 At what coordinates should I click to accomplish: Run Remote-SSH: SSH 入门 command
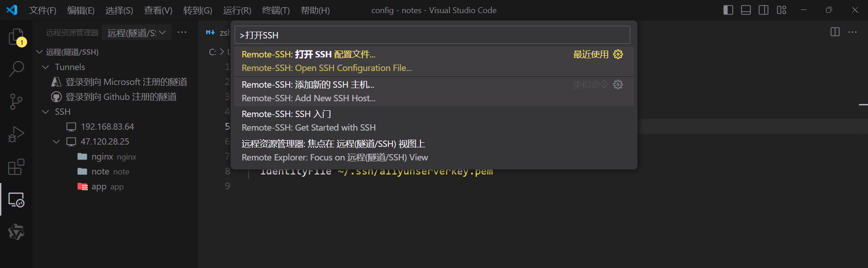434,121
